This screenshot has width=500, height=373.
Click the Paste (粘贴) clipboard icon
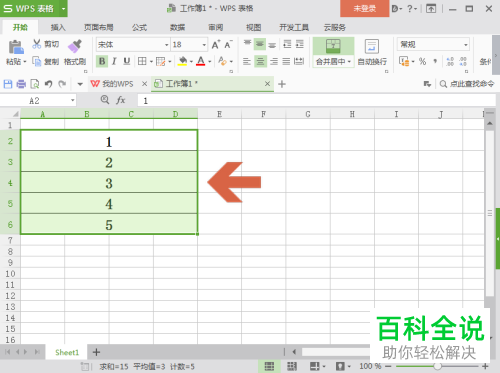[x=16, y=47]
